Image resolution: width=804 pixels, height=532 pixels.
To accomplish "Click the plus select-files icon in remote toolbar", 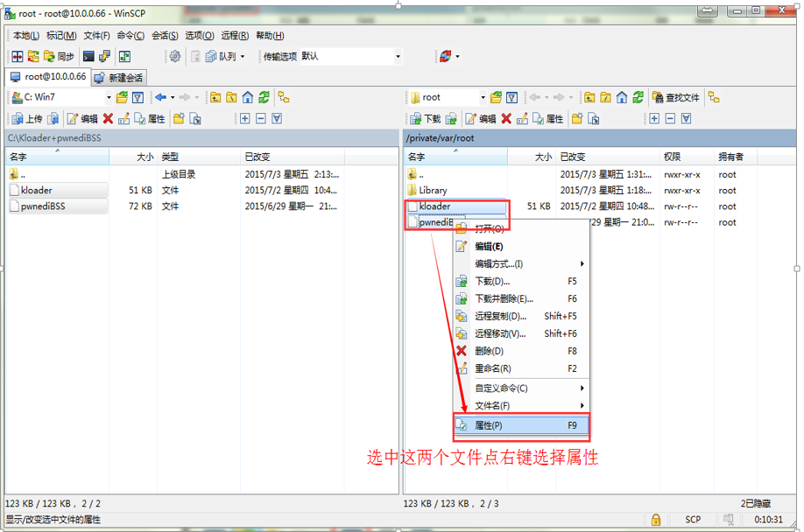I will 654,119.
